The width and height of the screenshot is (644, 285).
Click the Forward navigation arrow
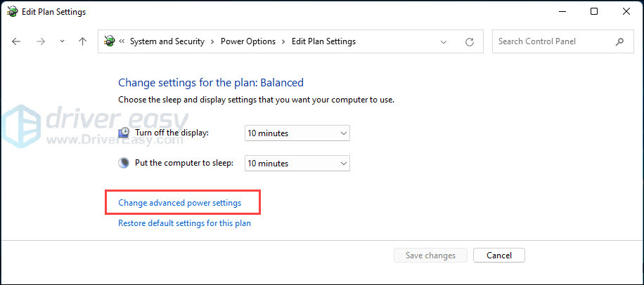coord(41,41)
